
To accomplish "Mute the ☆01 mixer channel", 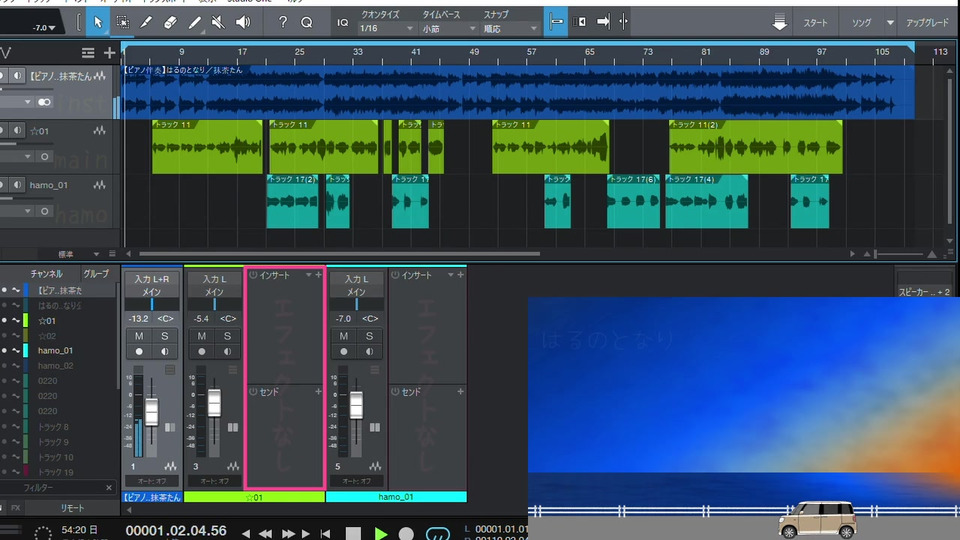I will click(201, 336).
